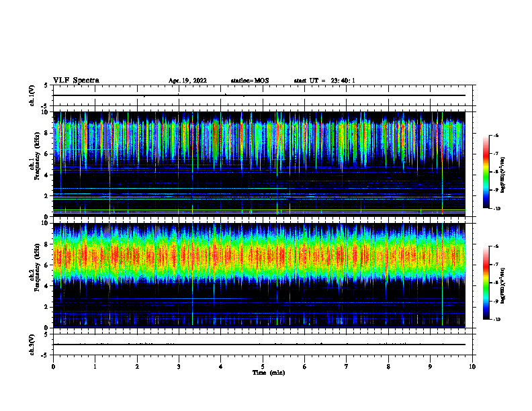Click the "start UT = 23:40: 1" text
The width and height of the screenshot is (532, 411).
click(x=324, y=81)
